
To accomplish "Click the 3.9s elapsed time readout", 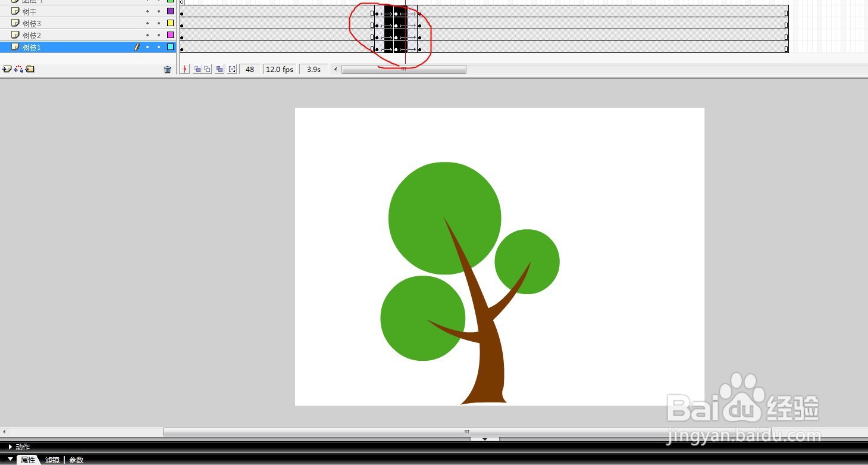I will 314,70.
